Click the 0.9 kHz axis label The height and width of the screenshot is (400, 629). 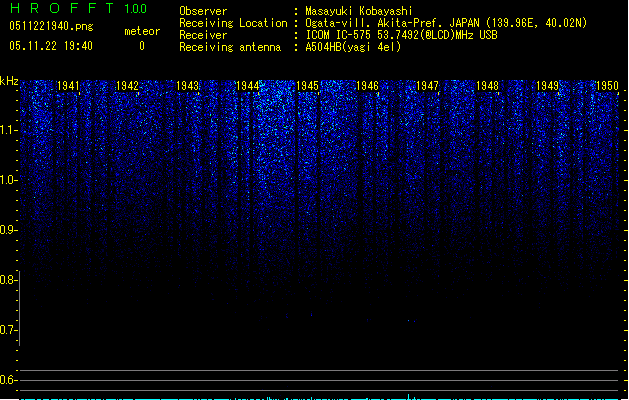tap(8, 230)
